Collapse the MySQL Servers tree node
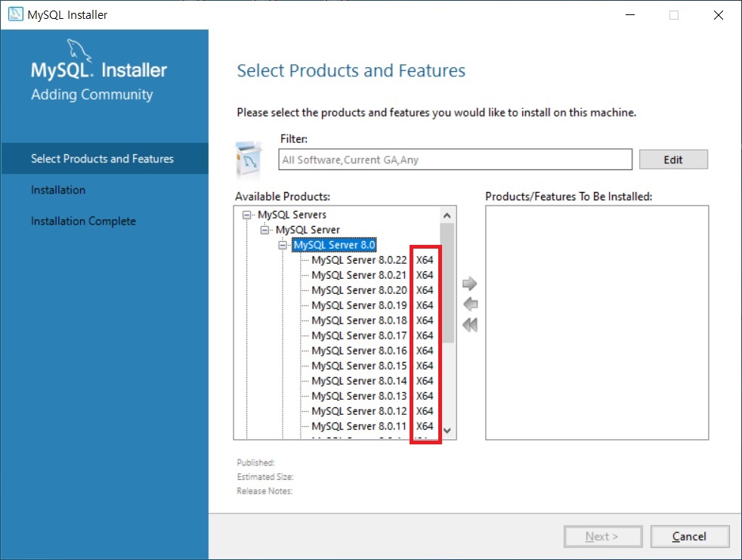 click(x=246, y=215)
